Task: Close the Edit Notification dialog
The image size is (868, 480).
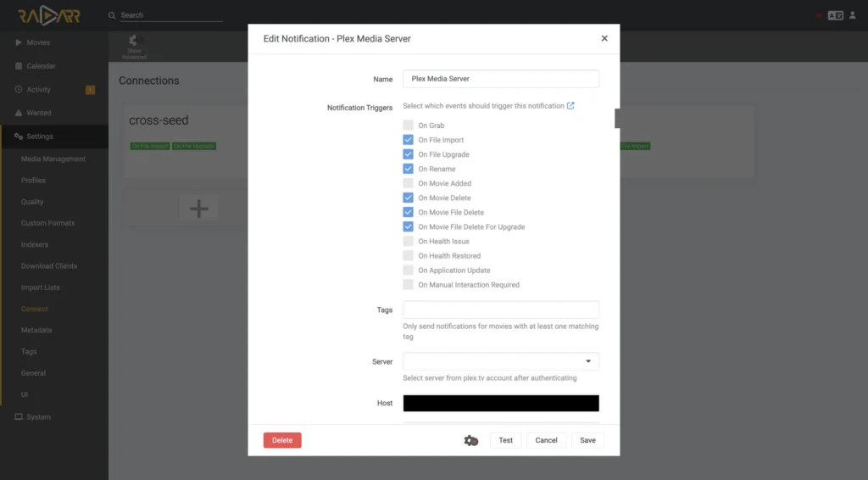Action: 604,38
